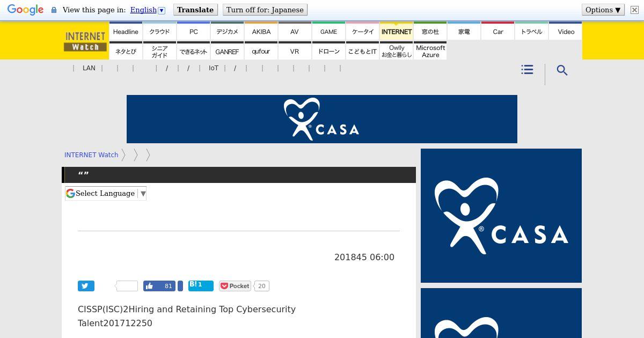Click the INTERNET Watch site logo
This screenshot has height=338, width=644.
(x=85, y=41)
